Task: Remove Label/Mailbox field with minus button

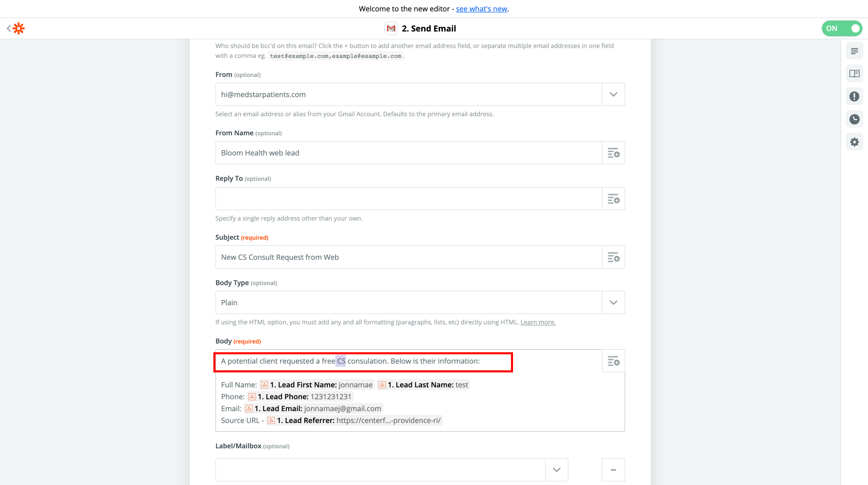Action: click(x=613, y=470)
